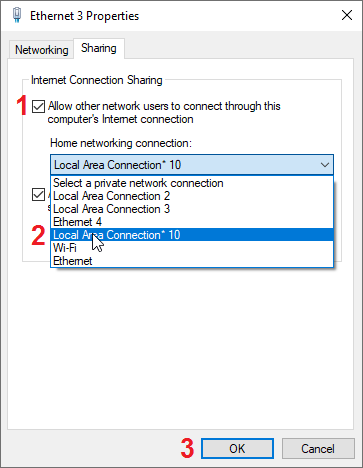Image resolution: width=363 pixels, height=468 pixels.
Task: Choose Wi-Fi as home networking connection
Action: pos(192,248)
